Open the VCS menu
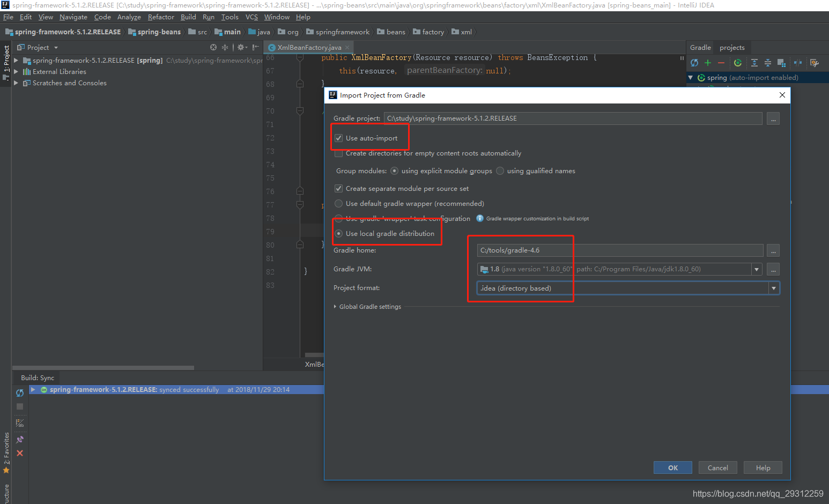Screen dimensions: 829x504 click(251, 17)
